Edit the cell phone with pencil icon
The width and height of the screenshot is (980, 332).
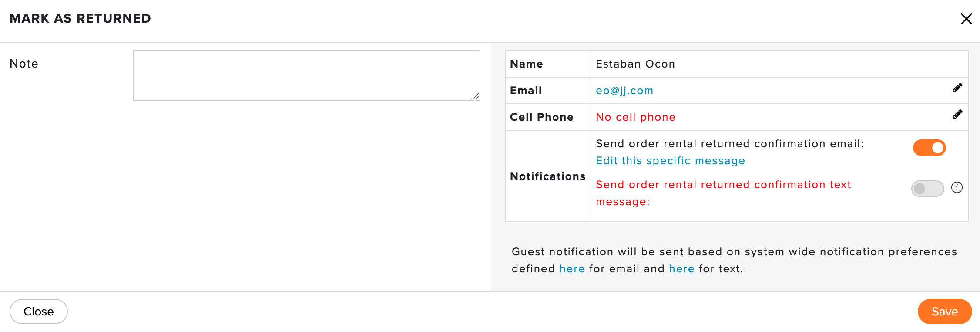point(957,115)
